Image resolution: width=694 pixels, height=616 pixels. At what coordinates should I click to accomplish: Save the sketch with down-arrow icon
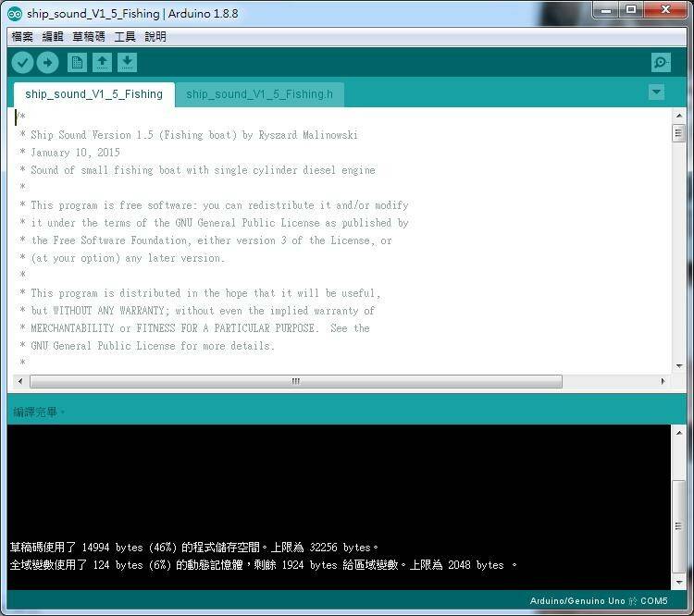point(128,63)
